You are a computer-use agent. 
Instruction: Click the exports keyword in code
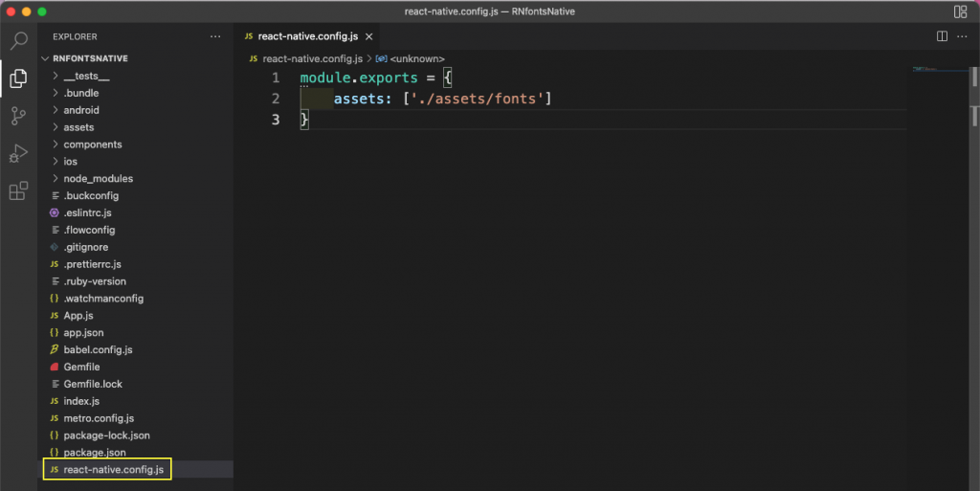coord(389,78)
